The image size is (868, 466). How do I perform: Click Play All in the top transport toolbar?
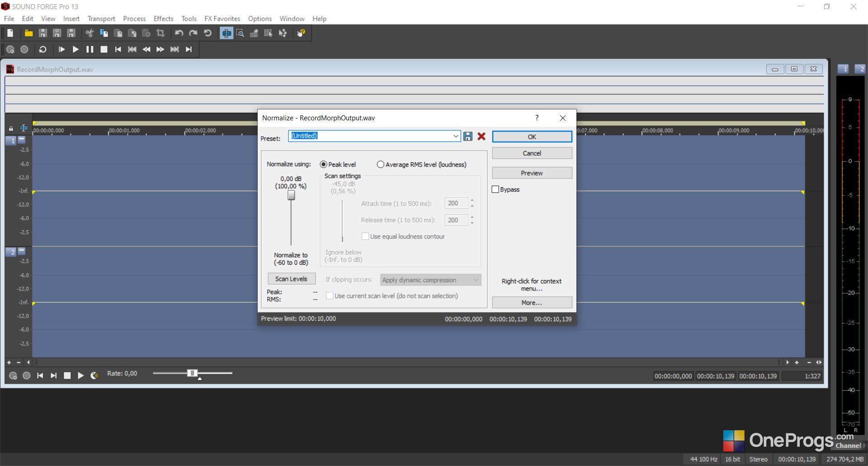(x=62, y=49)
